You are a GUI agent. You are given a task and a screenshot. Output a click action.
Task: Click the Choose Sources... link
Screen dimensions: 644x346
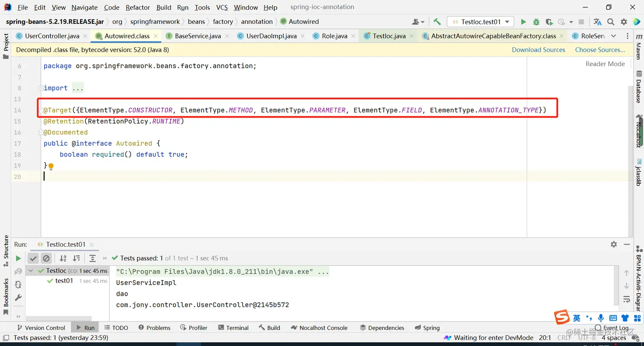click(600, 50)
